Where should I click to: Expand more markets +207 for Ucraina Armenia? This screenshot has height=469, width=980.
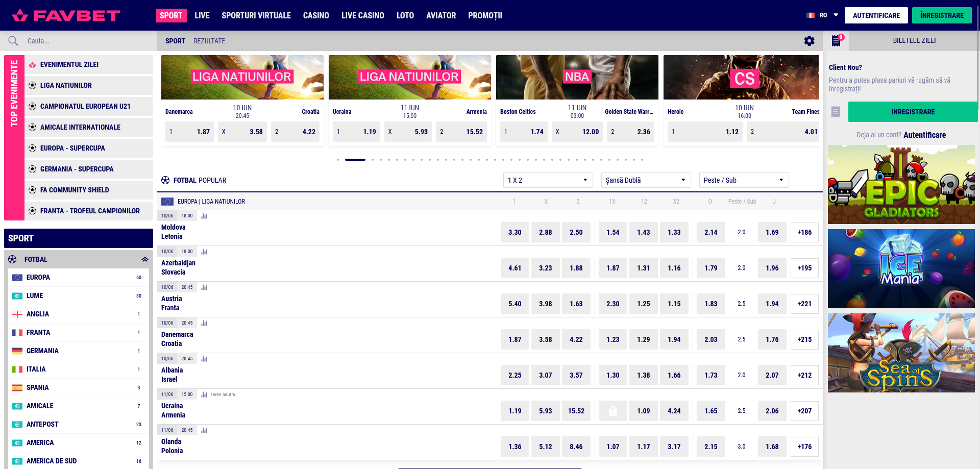(x=804, y=411)
